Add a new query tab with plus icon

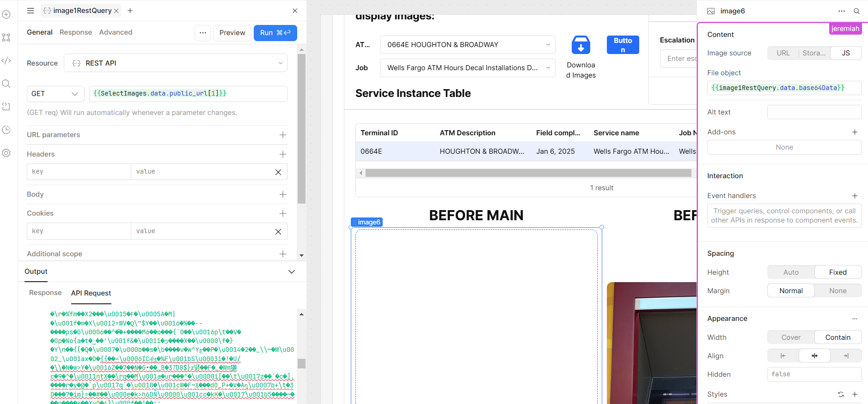point(130,11)
